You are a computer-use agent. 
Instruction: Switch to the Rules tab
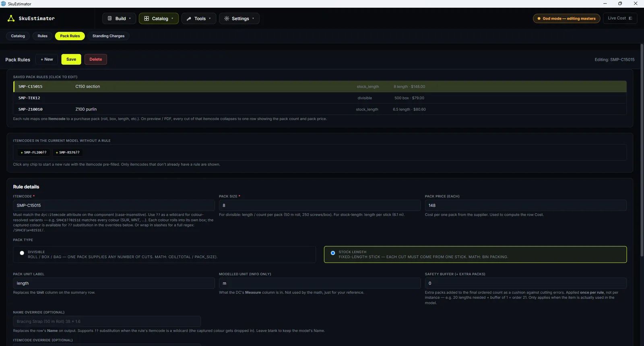tap(42, 36)
